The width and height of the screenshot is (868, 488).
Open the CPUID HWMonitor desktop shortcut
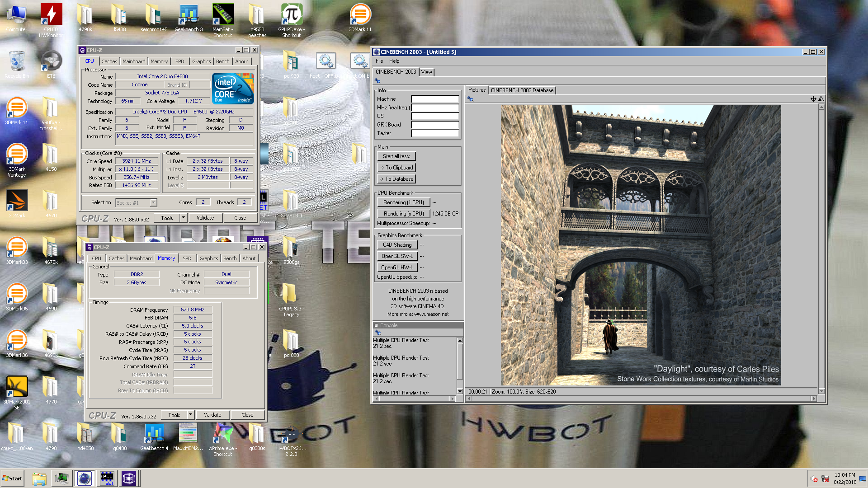(51, 20)
